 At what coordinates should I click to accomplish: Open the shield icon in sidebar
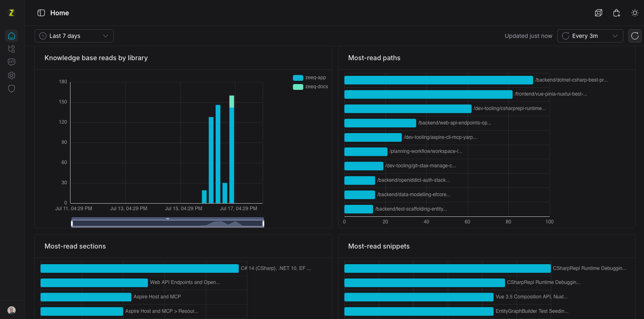click(12, 89)
